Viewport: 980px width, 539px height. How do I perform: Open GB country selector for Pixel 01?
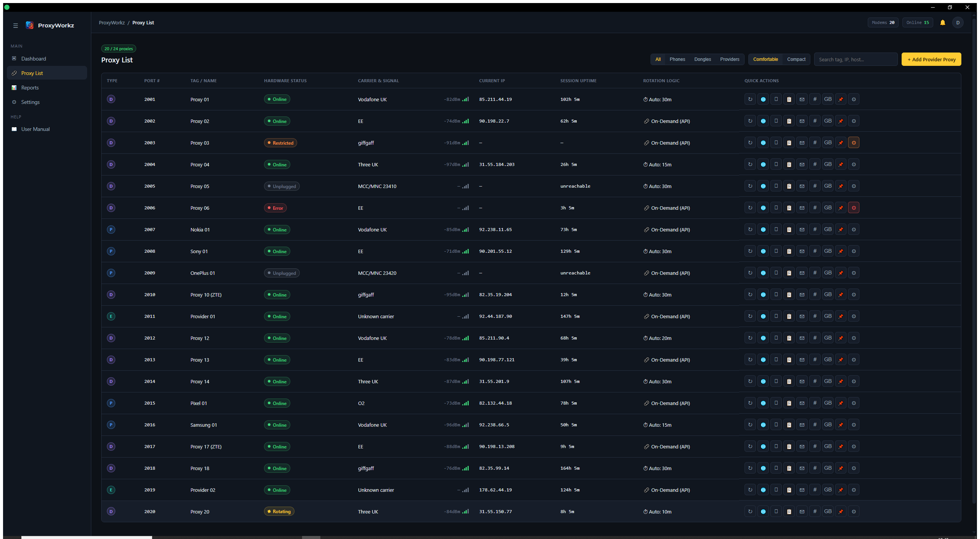tap(827, 403)
